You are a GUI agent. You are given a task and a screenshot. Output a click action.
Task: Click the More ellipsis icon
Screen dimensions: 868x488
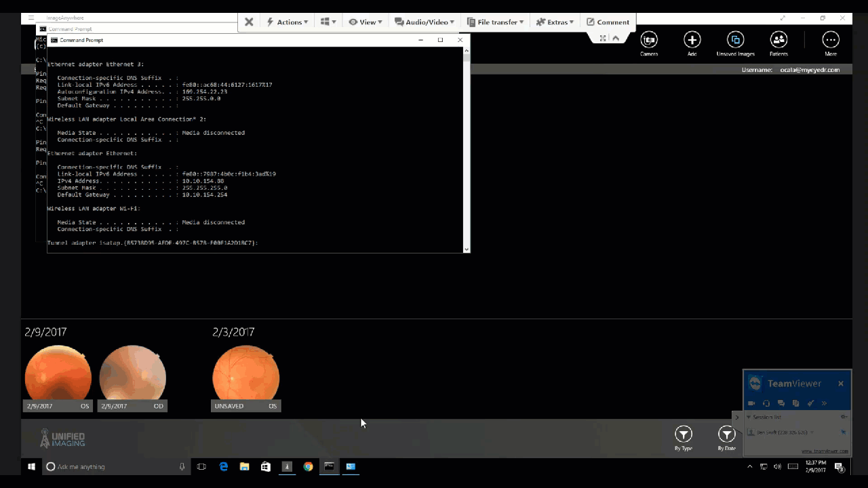[830, 40]
